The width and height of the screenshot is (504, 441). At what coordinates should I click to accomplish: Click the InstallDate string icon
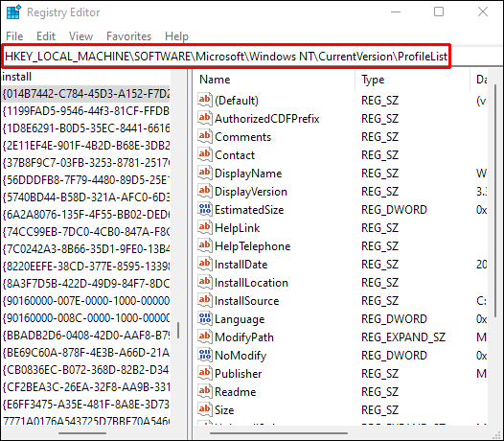(205, 264)
